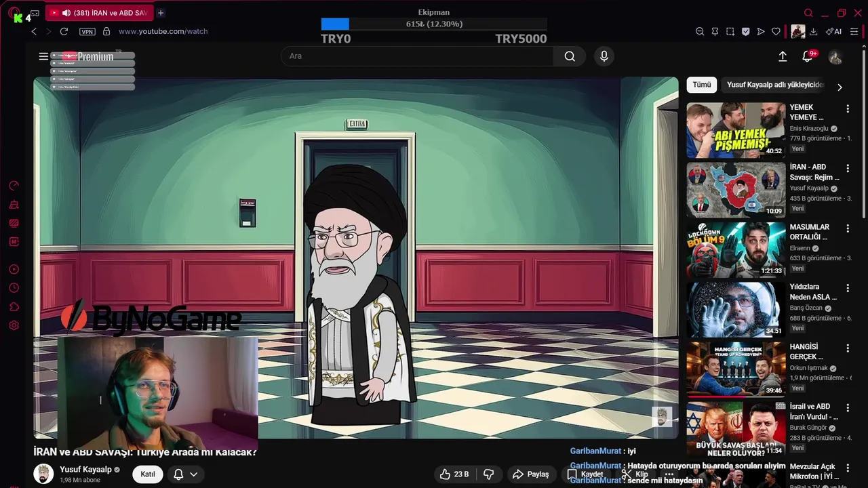Click the İRAN ve ABD SAVAŞI video title
The width and height of the screenshot is (868, 488).
pos(145,452)
